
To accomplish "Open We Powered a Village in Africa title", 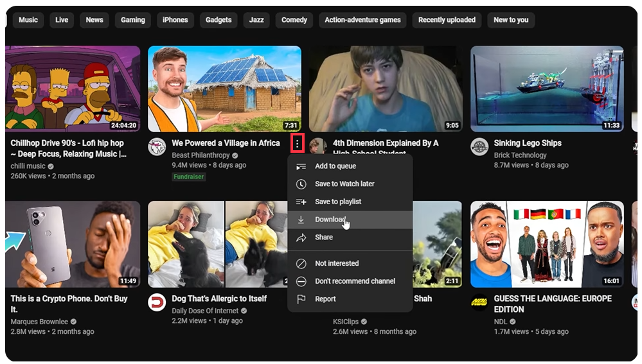I will 226,143.
